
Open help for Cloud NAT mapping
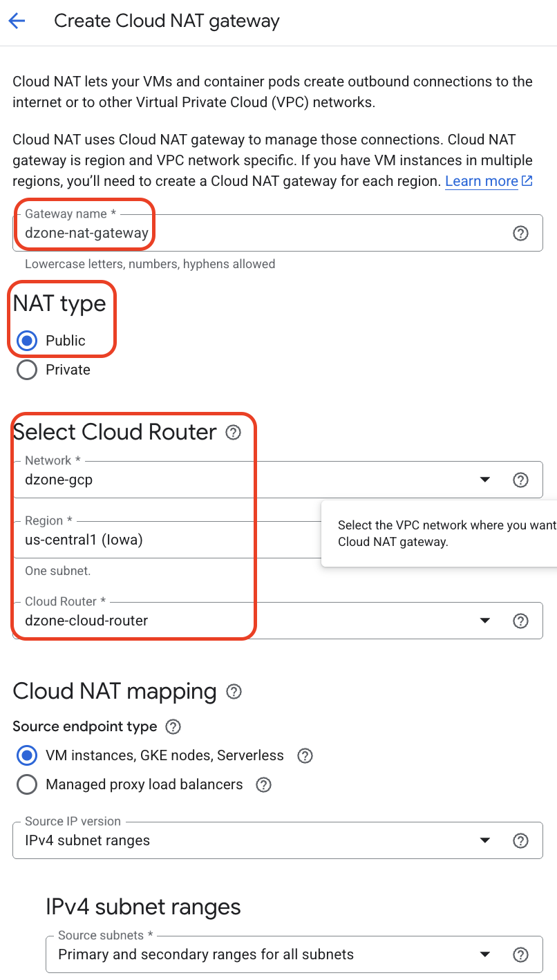coord(234,691)
